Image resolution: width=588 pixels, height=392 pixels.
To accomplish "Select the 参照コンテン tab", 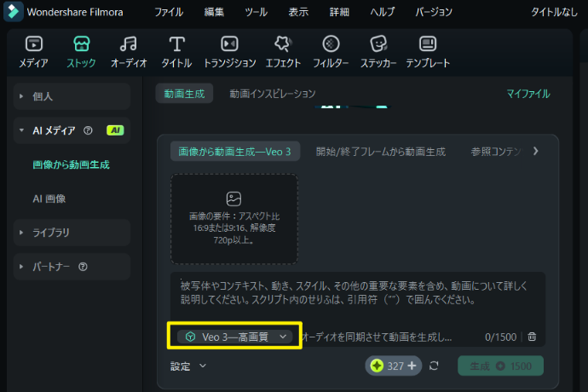I will pyautogui.click(x=496, y=152).
